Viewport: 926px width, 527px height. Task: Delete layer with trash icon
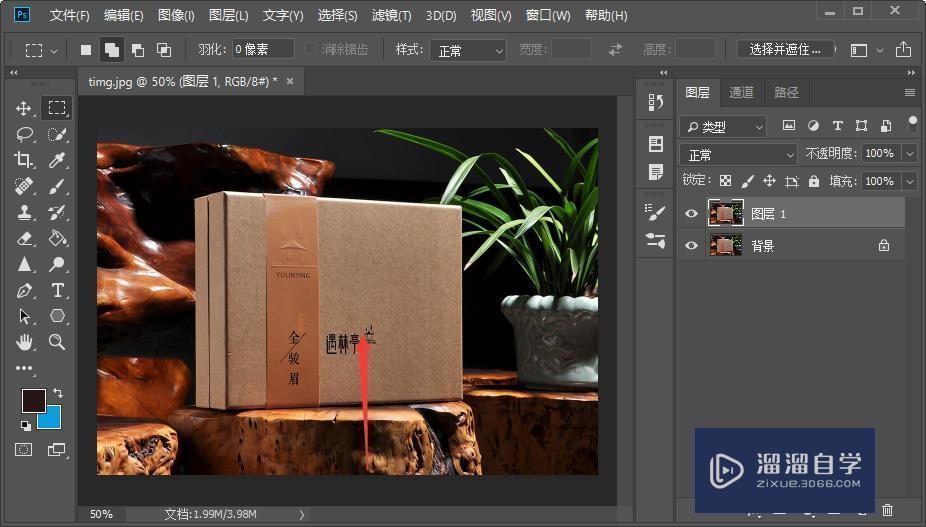tap(887, 509)
